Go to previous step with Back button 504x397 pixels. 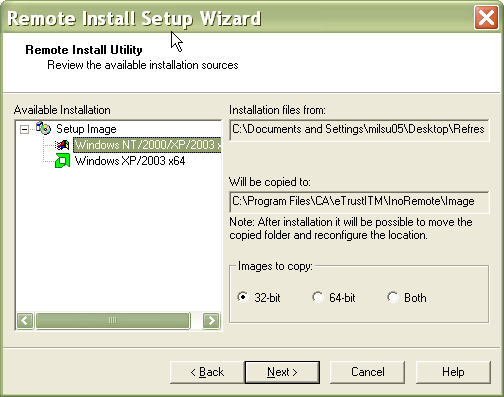[x=207, y=372]
